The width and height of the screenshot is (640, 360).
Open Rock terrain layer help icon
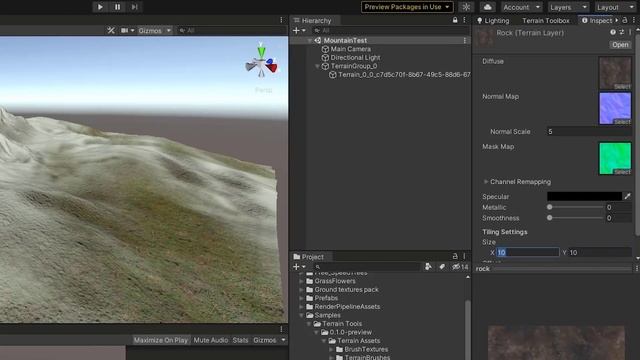coord(613,32)
